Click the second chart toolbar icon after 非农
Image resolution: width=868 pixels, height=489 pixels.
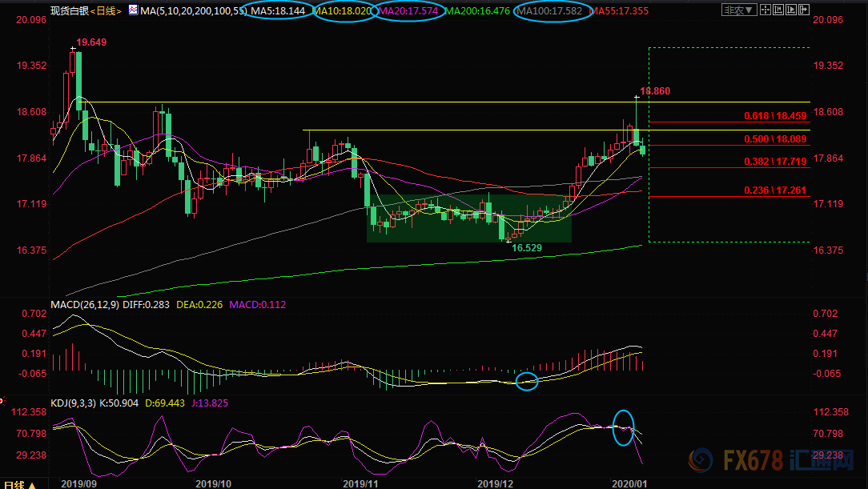[x=777, y=10]
